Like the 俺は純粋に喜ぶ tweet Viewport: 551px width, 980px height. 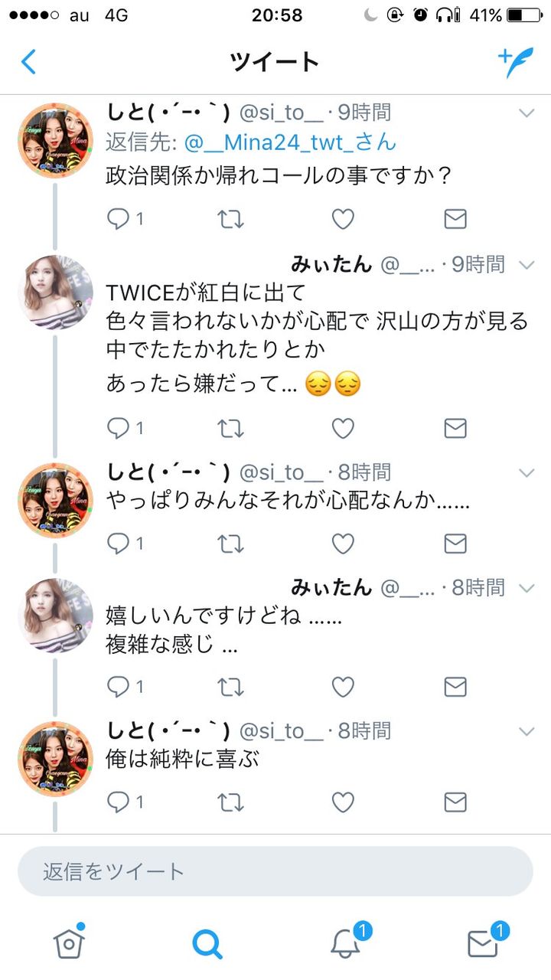pos(343,802)
